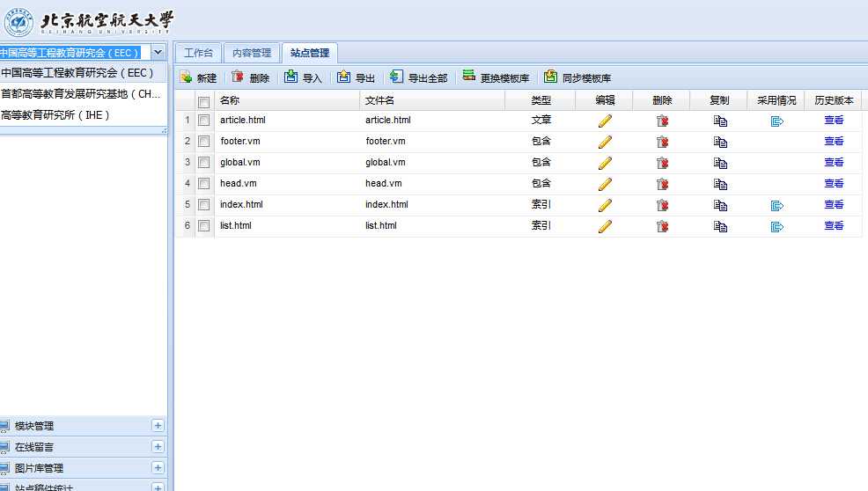Check the footer.vm row checkbox
This screenshot has height=491, width=868.
203,141
